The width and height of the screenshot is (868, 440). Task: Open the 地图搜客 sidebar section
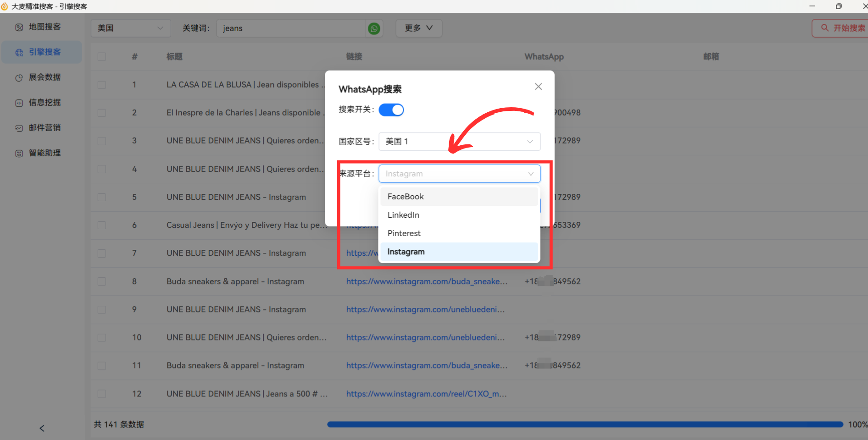point(42,27)
